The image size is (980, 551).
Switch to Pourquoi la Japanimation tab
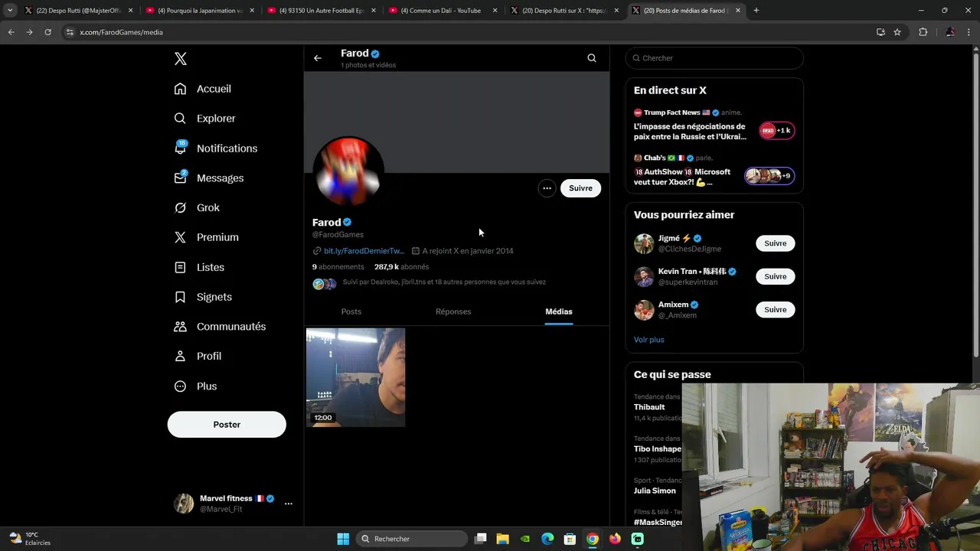(x=199, y=11)
